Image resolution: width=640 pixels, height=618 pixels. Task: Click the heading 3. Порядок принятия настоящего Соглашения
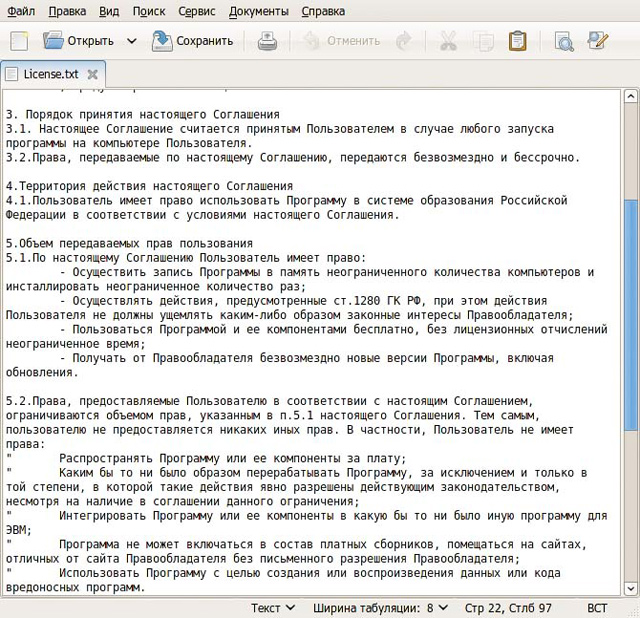click(143, 114)
